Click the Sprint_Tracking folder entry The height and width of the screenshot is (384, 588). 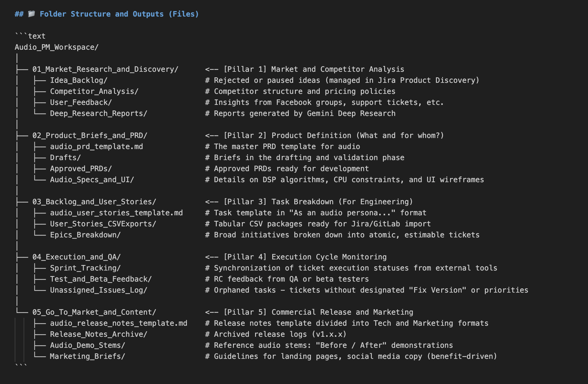click(85, 268)
